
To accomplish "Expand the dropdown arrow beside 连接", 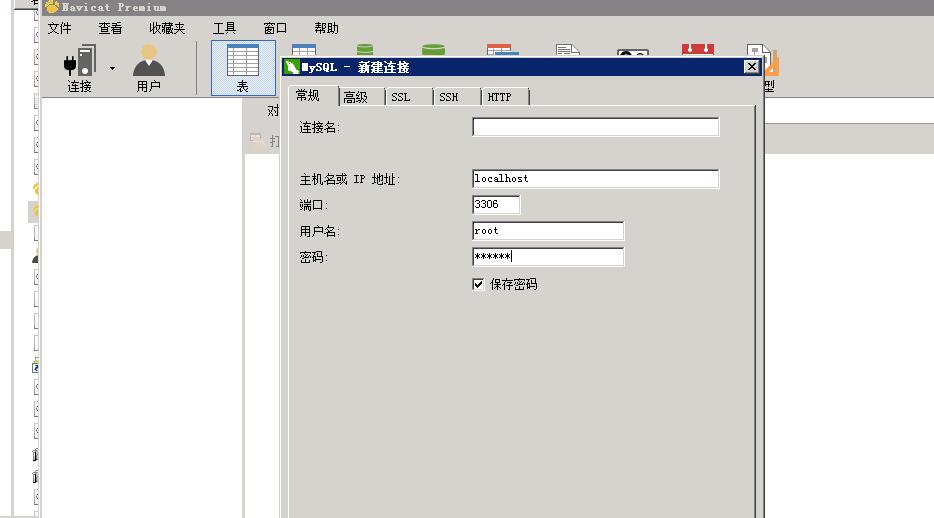I will [x=112, y=68].
